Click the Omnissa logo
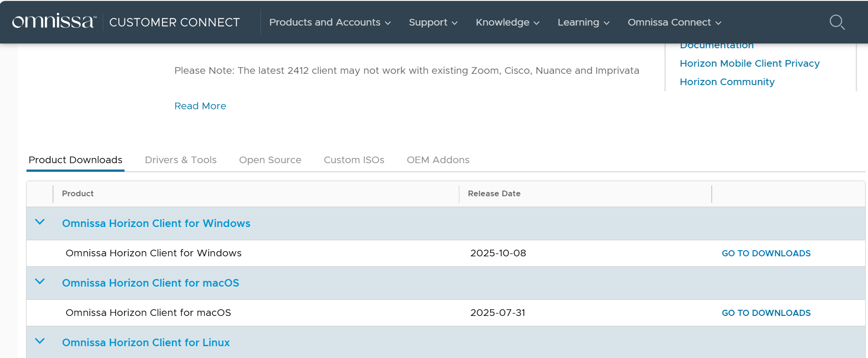The width and height of the screenshot is (868, 358). click(x=54, y=22)
